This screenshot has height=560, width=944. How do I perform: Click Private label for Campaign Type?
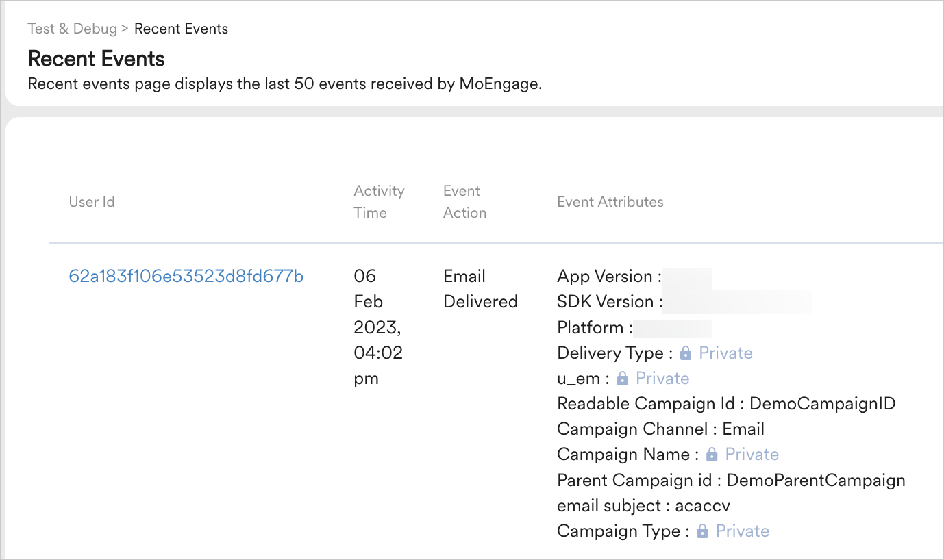pos(742,531)
